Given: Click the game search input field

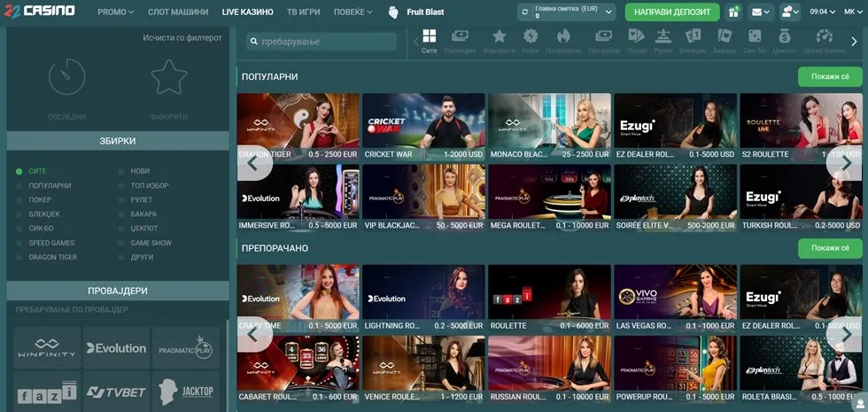Looking at the screenshot, I should tap(322, 42).
